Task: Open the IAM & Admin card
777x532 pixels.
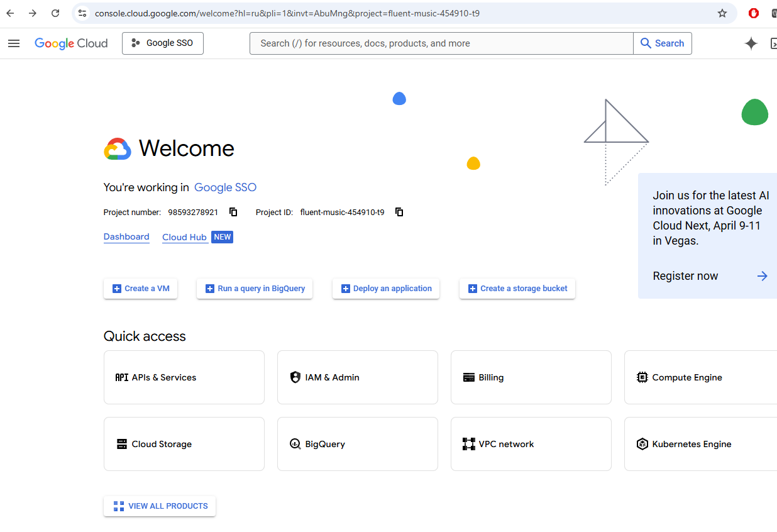Action: (x=358, y=377)
